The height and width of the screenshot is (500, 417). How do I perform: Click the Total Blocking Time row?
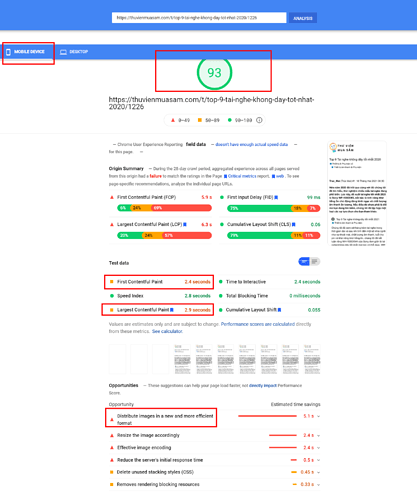tap(270, 296)
